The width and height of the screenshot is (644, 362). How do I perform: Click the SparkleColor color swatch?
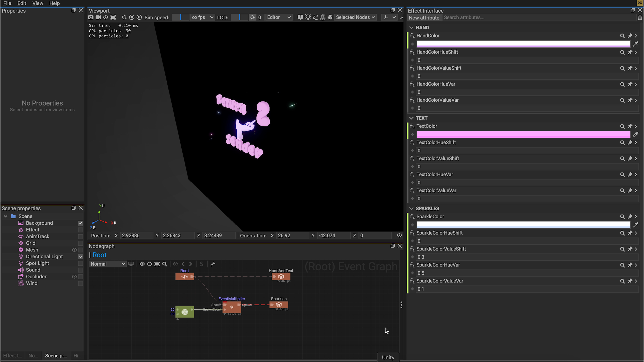click(523, 225)
